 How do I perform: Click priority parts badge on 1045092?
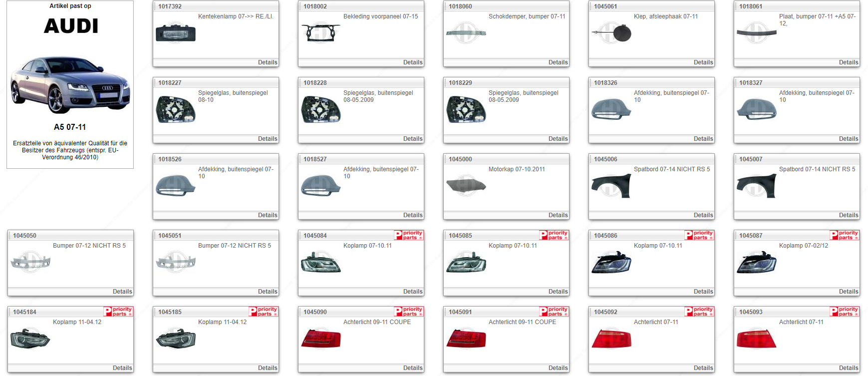pyautogui.click(x=699, y=312)
